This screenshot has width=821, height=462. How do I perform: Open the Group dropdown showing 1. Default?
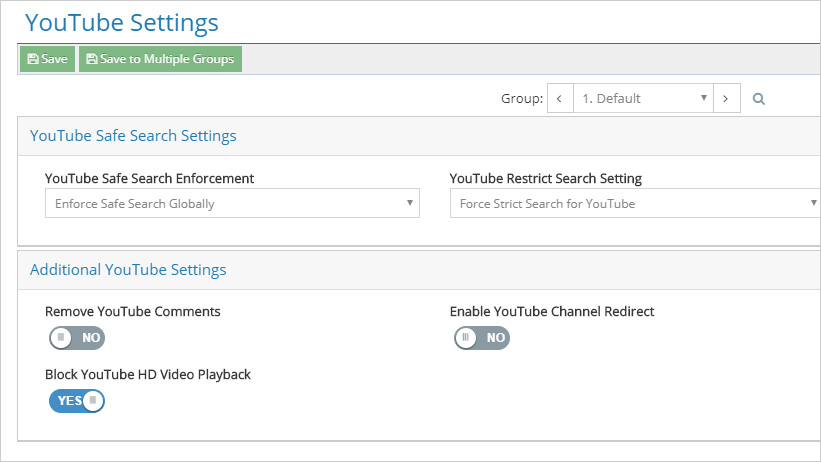click(644, 98)
